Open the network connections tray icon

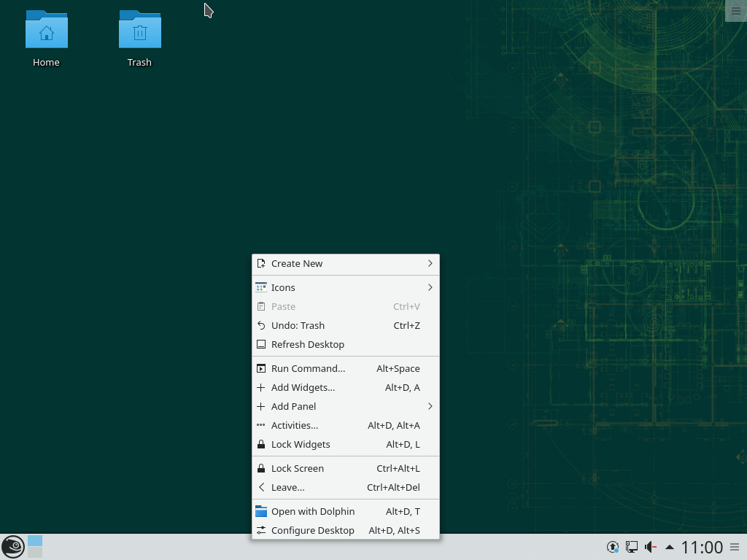(632, 547)
